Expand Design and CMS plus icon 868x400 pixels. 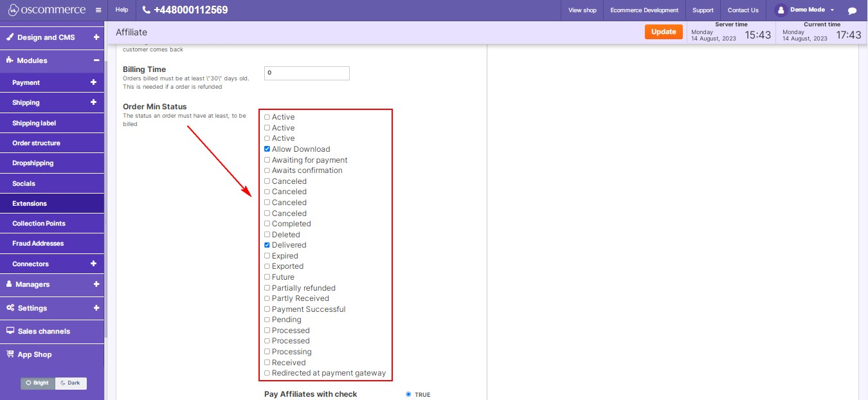[x=96, y=37]
